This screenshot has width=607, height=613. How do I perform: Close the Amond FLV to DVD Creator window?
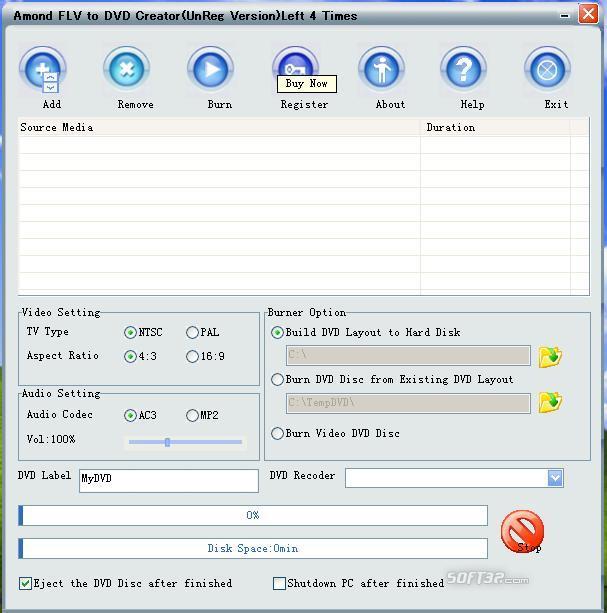[x=588, y=14]
